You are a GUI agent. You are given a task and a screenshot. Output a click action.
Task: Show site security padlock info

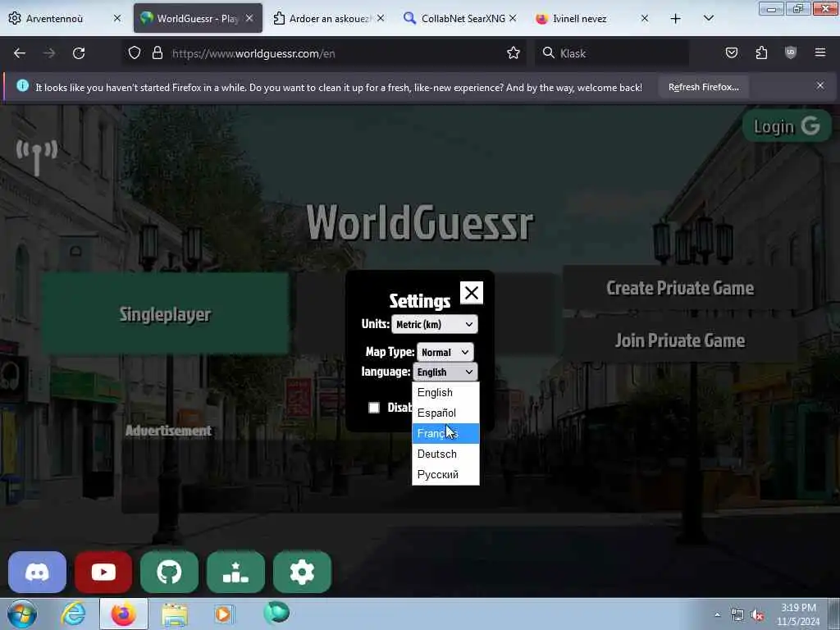pyautogui.click(x=157, y=52)
